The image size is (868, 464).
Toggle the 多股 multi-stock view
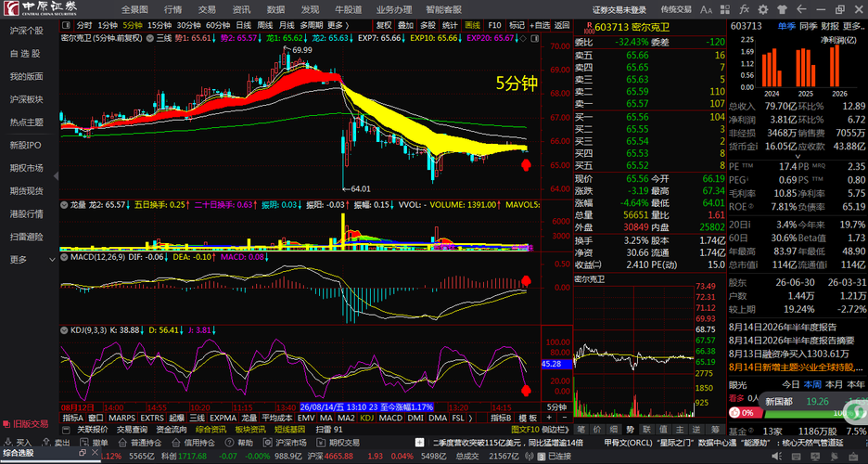(x=428, y=25)
